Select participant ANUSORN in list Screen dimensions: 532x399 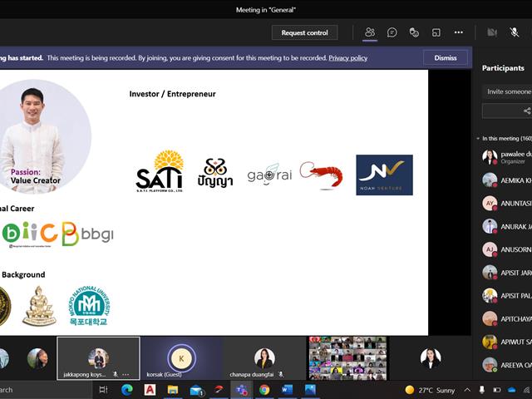click(507, 249)
